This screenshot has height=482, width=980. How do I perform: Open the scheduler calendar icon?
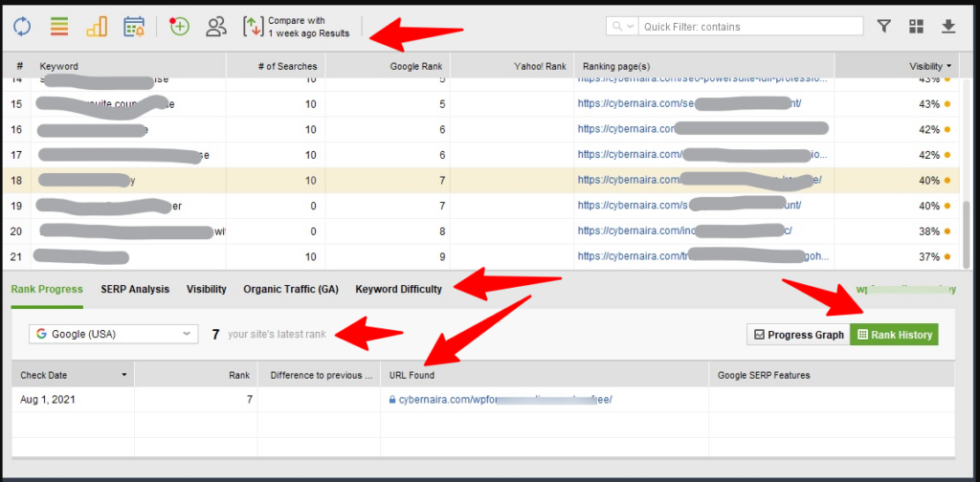(x=134, y=27)
